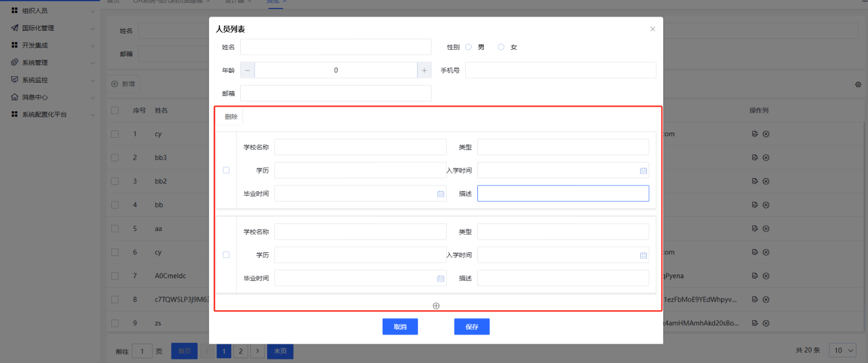
Task: Click the plus icon to add education row
Action: tap(436, 306)
